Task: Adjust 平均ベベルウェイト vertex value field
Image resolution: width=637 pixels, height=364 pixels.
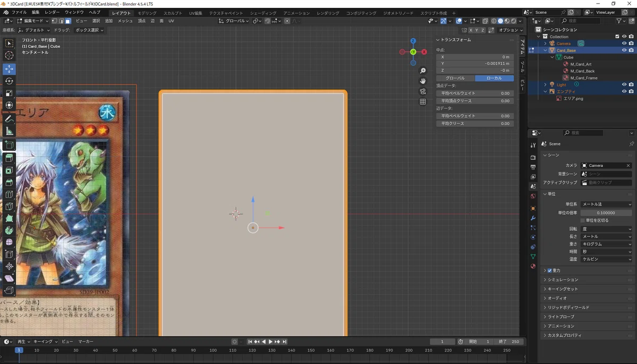Action: point(475,93)
